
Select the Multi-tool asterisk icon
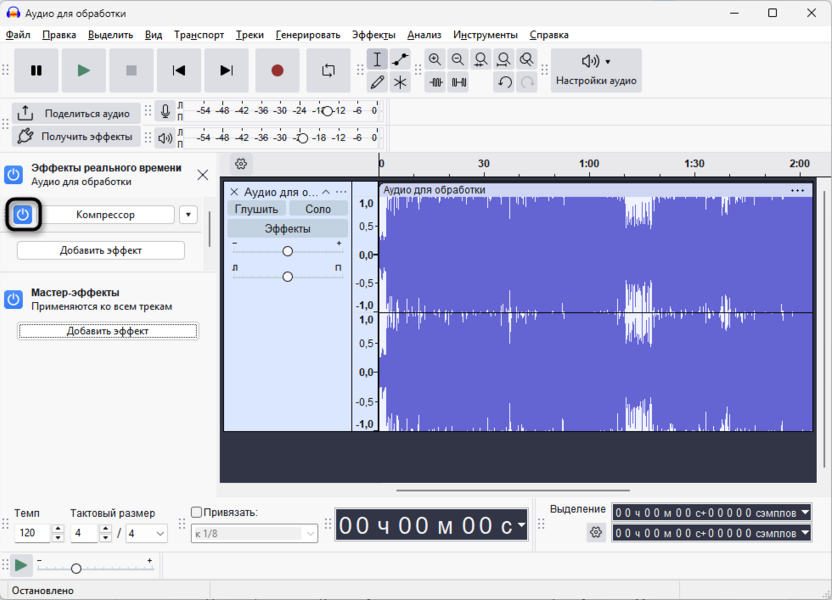coord(400,82)
